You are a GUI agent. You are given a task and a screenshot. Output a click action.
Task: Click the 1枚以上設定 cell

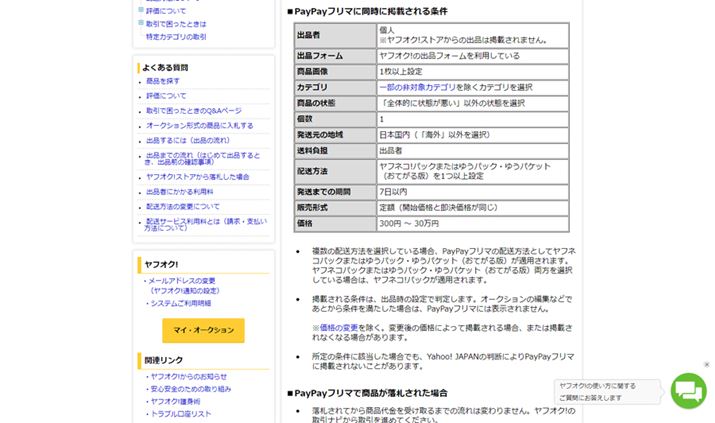[473, 72]
